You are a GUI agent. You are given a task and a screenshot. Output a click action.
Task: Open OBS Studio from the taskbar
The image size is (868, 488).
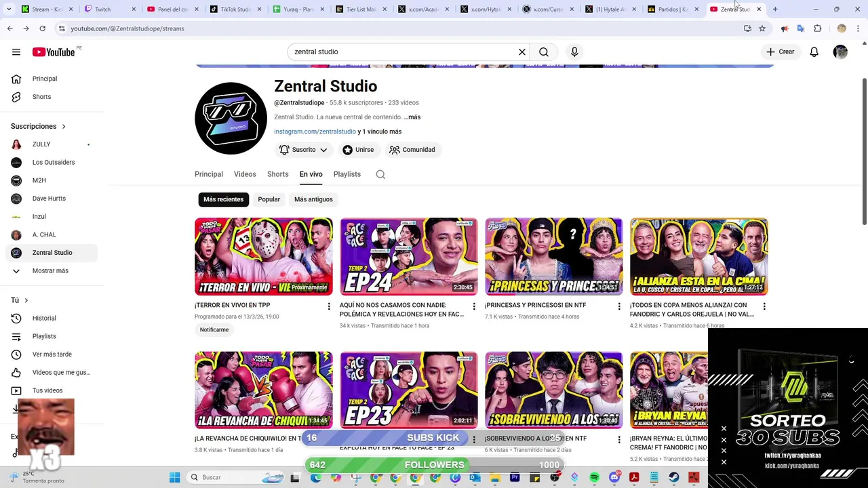[x=555, y=477]
